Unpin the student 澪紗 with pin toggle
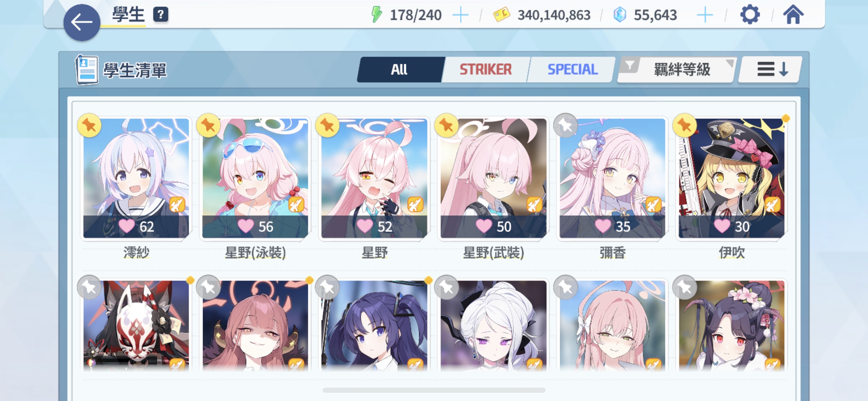Image resolution: width=868 pixels, height=401 pixels. (89, 125)
